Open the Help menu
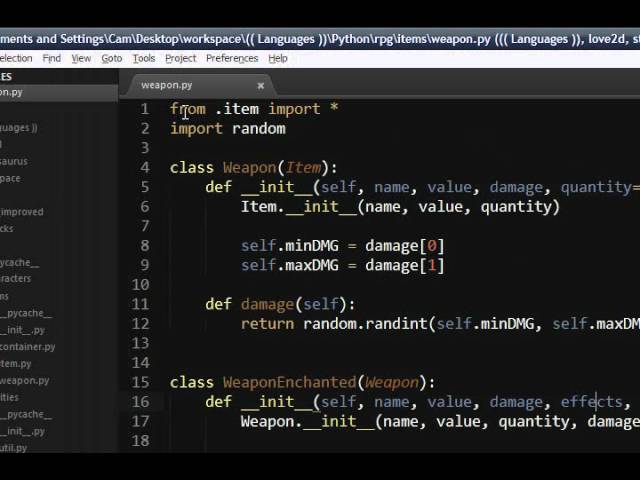 coord(278,58)
